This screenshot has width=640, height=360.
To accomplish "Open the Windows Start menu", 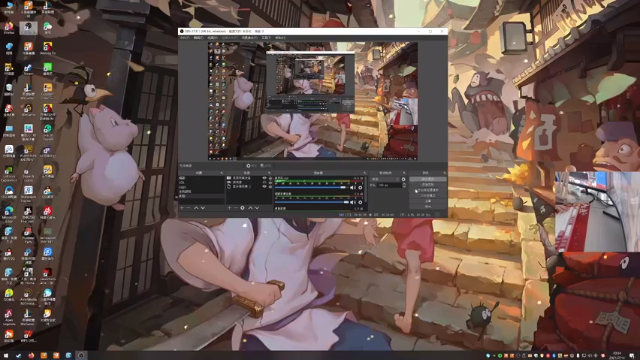I will point(6,356).
